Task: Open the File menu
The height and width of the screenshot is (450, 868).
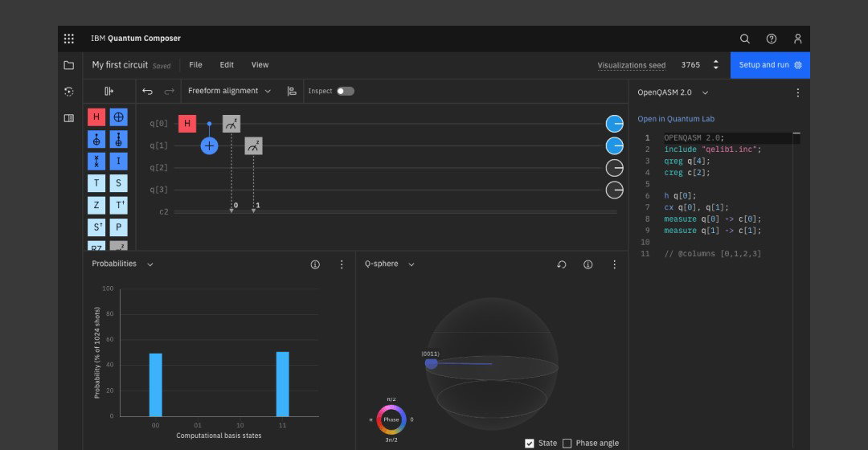Action: (195, 65)
